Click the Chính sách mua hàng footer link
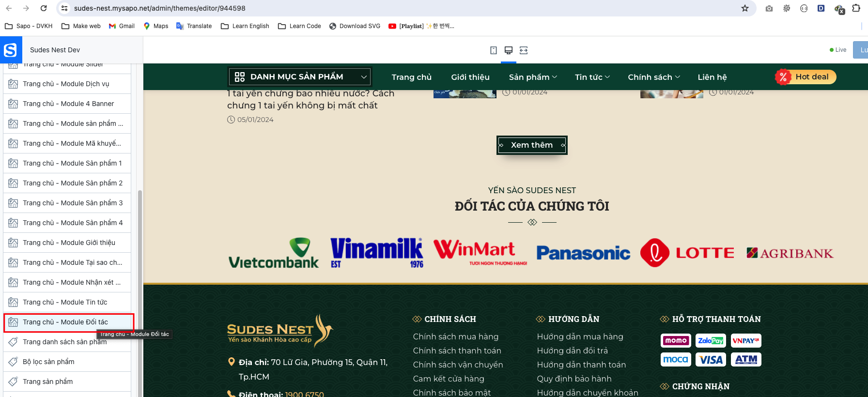This screenshot has height=397, width=868. pyautogui.click(x=456, y=336)
